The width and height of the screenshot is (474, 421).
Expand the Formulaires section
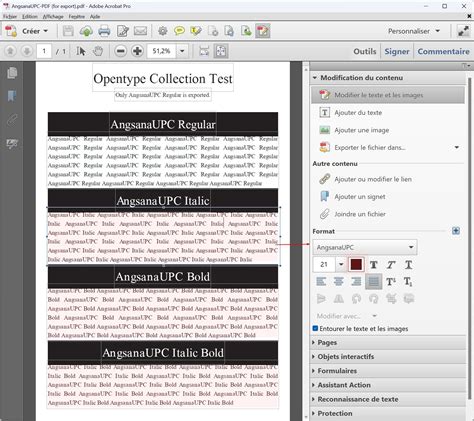(388, 371)
